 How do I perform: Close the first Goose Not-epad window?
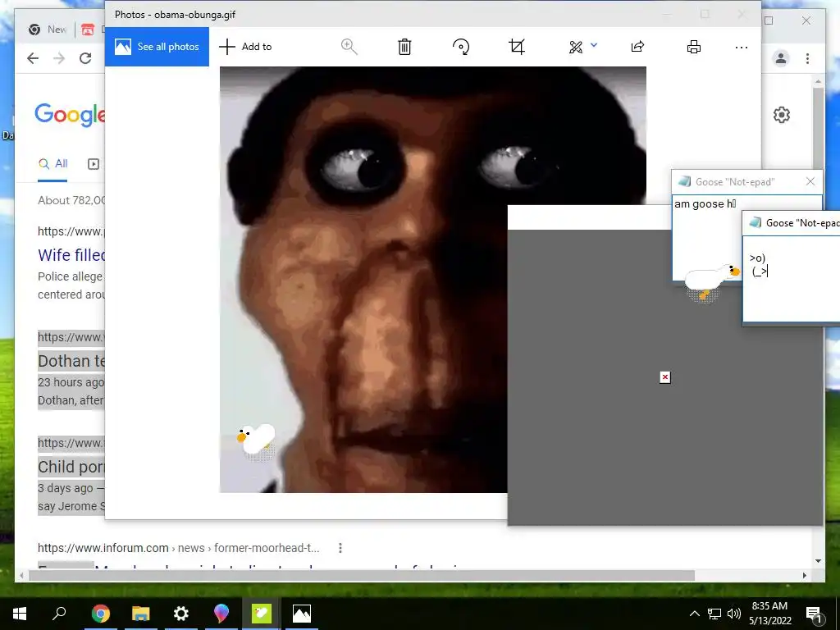tap(810, 181)
